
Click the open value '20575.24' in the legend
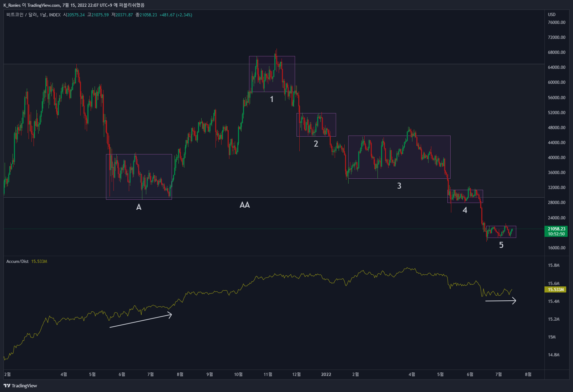(76, 15)
